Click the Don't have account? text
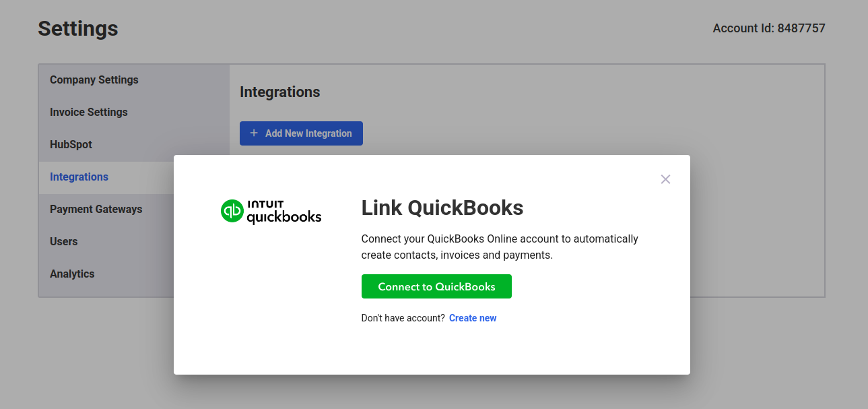 coord(403,318)
